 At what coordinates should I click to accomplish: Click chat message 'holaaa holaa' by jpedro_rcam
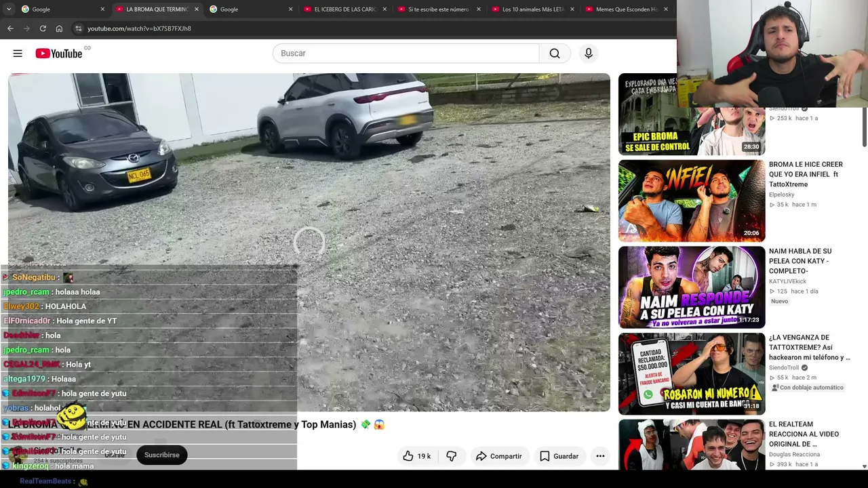coord(77,292)
